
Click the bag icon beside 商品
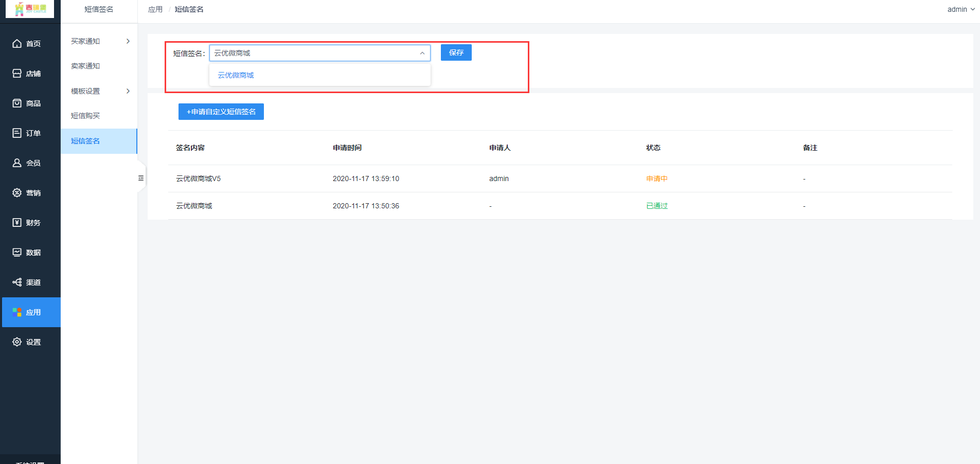coord(17,103)
